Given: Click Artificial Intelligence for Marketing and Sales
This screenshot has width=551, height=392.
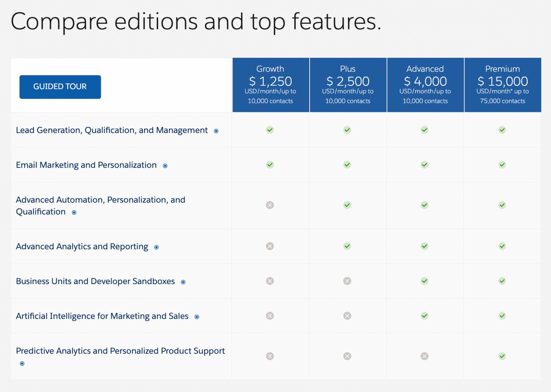Looking at the screenshot, I should tap(102, 316).
